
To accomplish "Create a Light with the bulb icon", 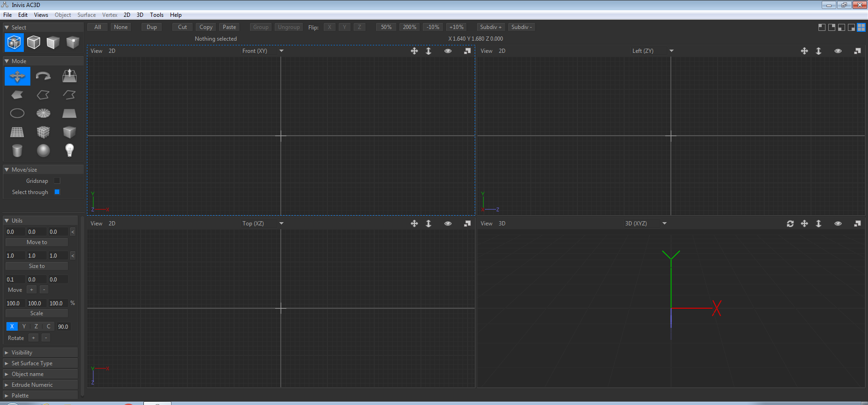I will point(70,151).
